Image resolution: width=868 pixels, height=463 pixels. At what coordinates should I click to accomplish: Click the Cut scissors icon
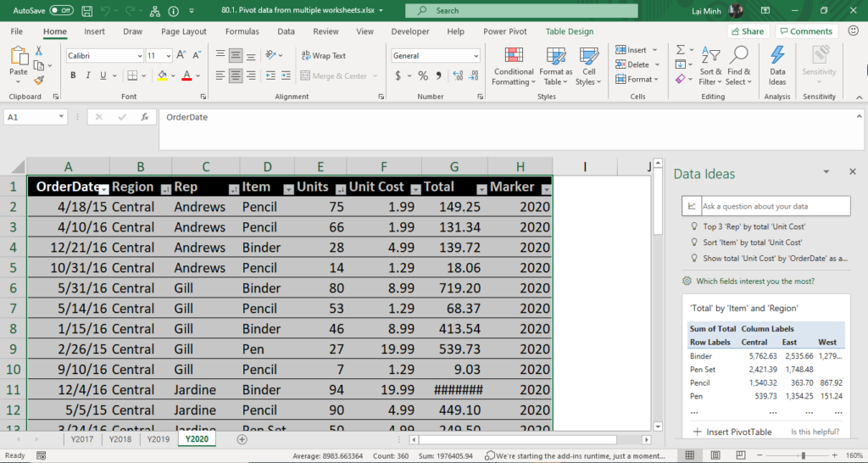coord(39,50)
